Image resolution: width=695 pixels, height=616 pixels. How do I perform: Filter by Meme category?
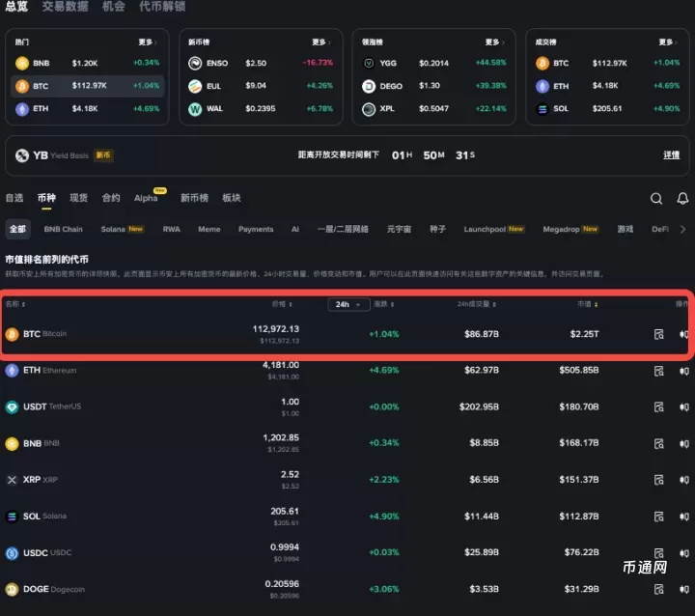209,229
